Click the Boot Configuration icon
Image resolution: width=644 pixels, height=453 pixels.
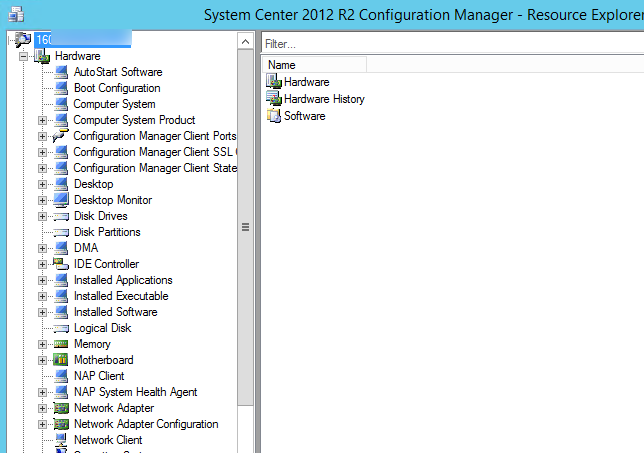(x=61, y=88)
